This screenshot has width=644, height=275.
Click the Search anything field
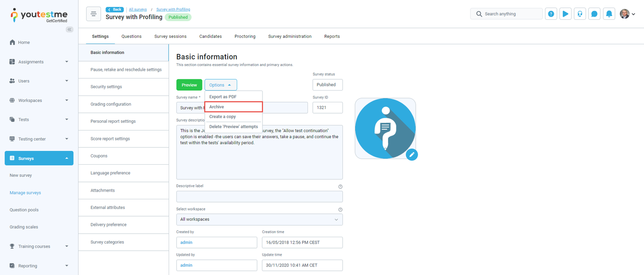point(506,14)
